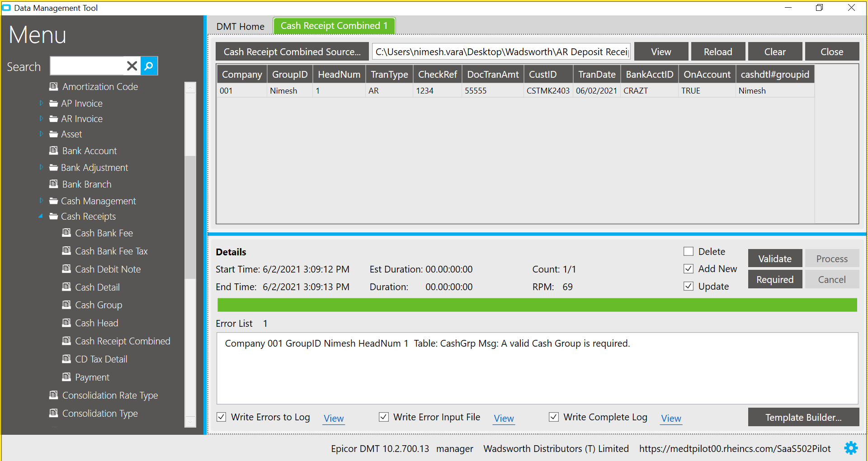Select the CSTMK2403 CustID cell

[x=548, y=90]
